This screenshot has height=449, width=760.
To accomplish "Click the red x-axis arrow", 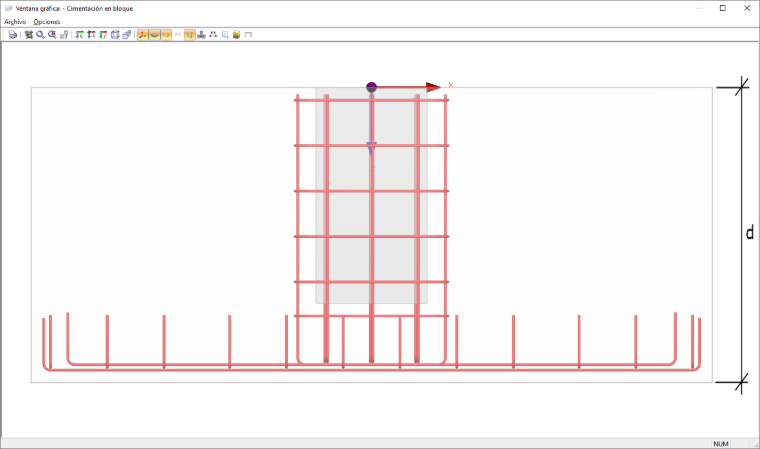I will click(409, 87).
